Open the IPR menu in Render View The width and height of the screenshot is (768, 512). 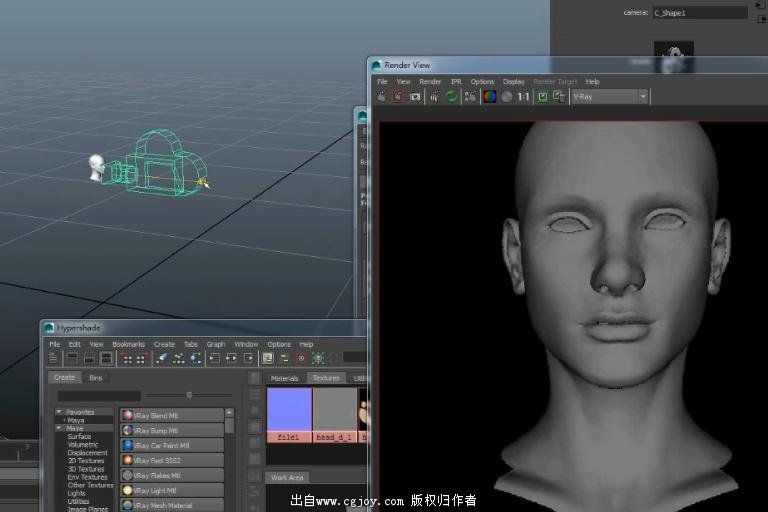[456, 81]
